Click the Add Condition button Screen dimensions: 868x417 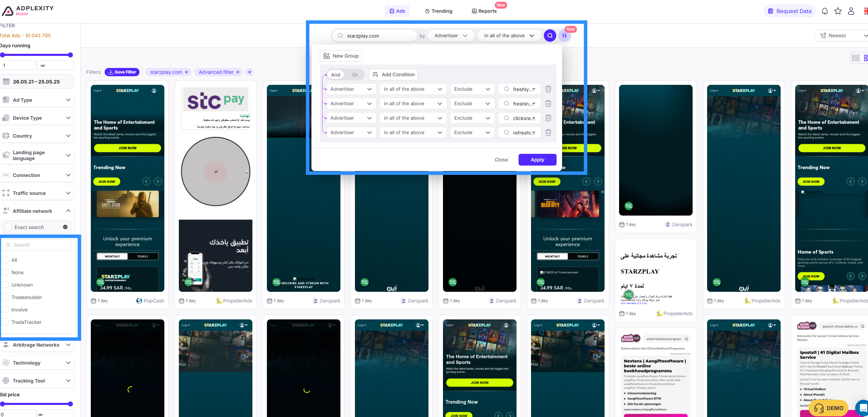pyautogui.click(x=393, y=75)
